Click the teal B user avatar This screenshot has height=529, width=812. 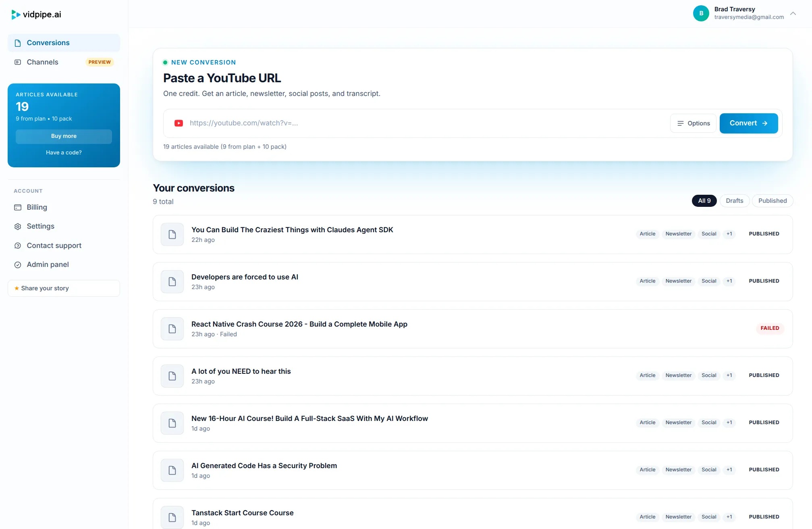(x=701, y=13)
